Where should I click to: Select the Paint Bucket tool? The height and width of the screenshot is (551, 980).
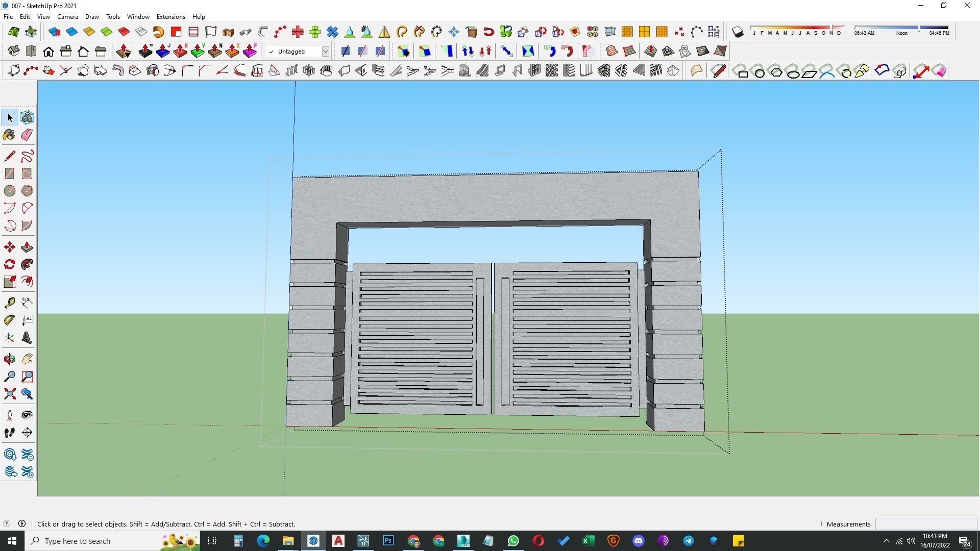[x=9, y=135]
